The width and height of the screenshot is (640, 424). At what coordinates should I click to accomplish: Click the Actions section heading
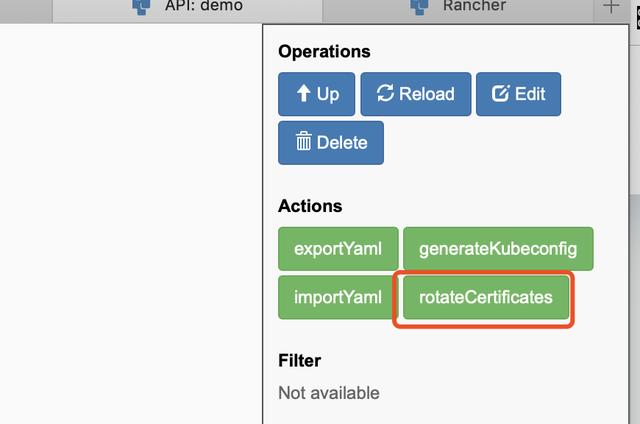tap(310, 206)
